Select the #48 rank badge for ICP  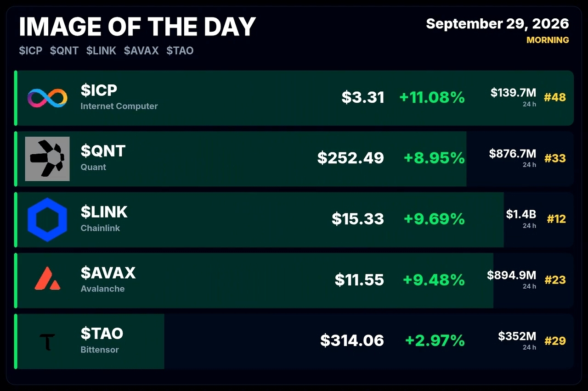click(x=555, y=97)
